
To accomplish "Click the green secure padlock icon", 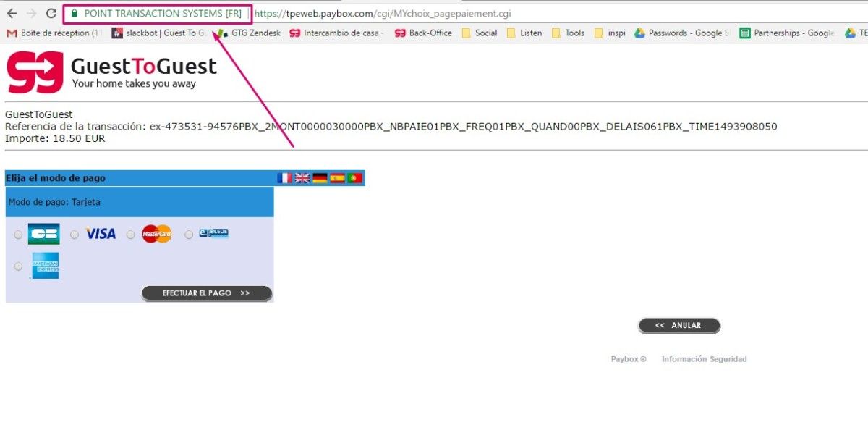I will pyautogui.click(x=74, y=14).
